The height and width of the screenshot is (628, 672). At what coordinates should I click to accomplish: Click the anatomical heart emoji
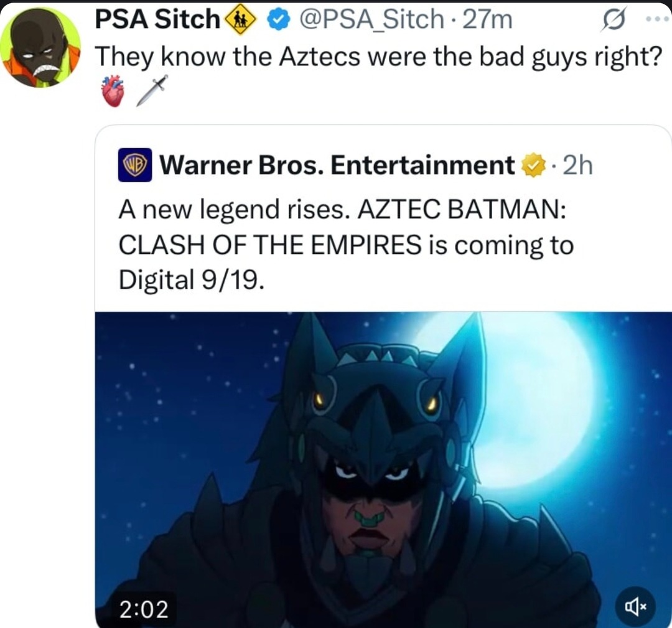pyautogui.click(x=112, y=90)
